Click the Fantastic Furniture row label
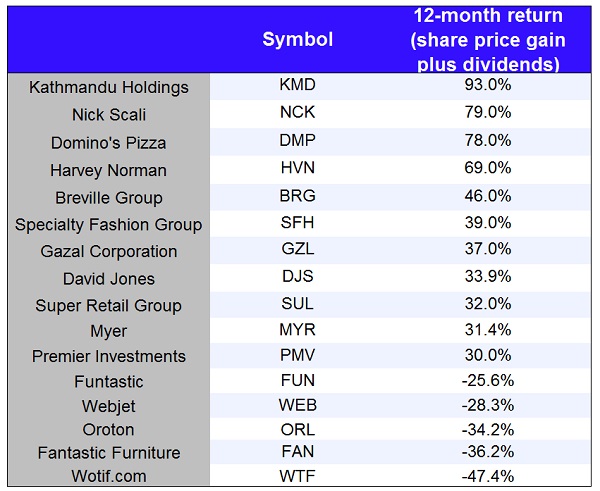This screenshot has width=600, height=491. tap(109, 453)
